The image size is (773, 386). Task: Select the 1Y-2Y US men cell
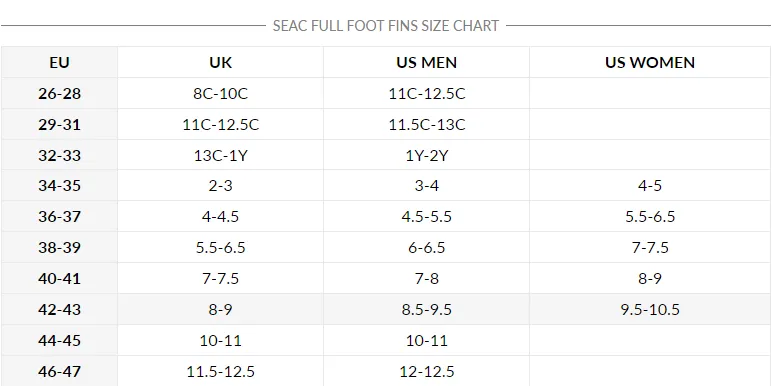tap(426, 155)
